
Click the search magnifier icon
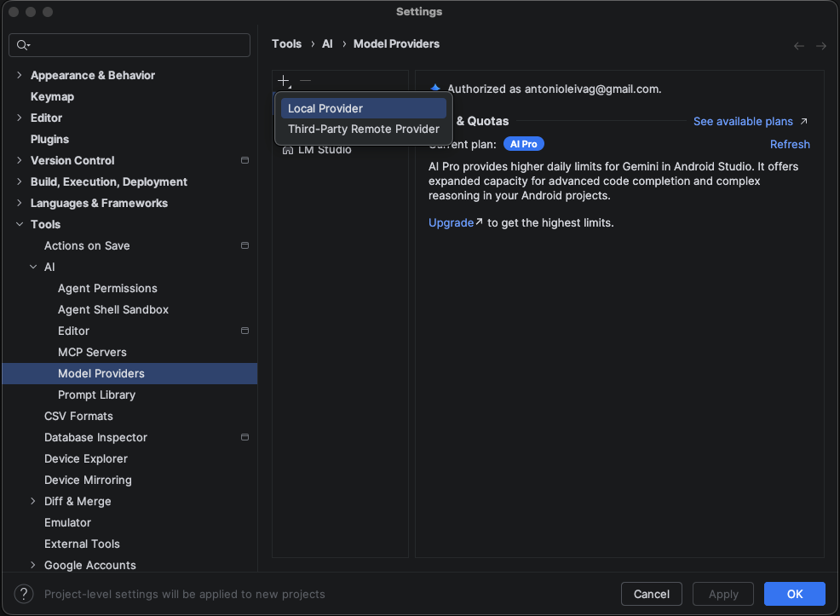[22, 45]
